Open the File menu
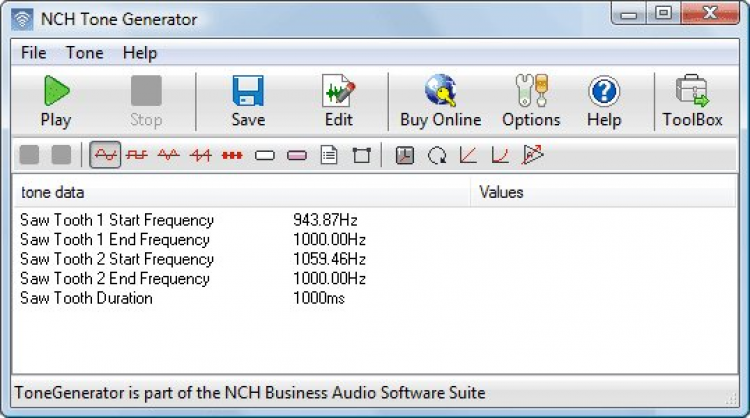The width and height of the screenshot is (750, 418). point(33,53)
